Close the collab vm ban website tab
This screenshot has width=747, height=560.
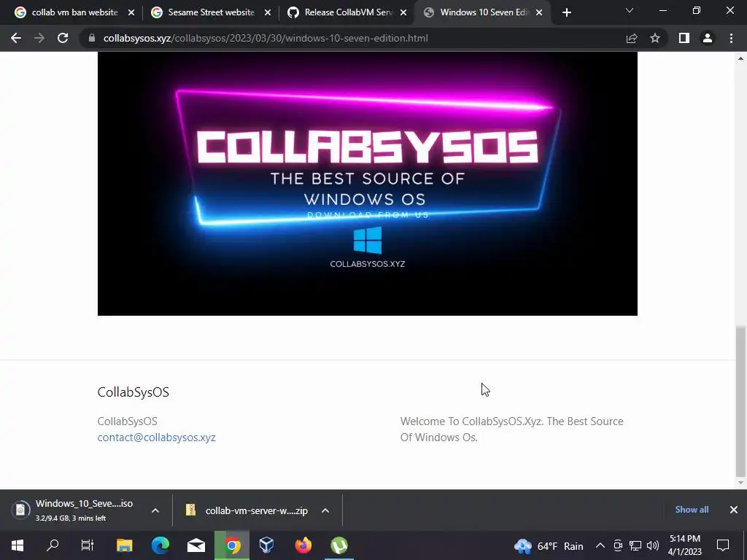click(131, 12)
